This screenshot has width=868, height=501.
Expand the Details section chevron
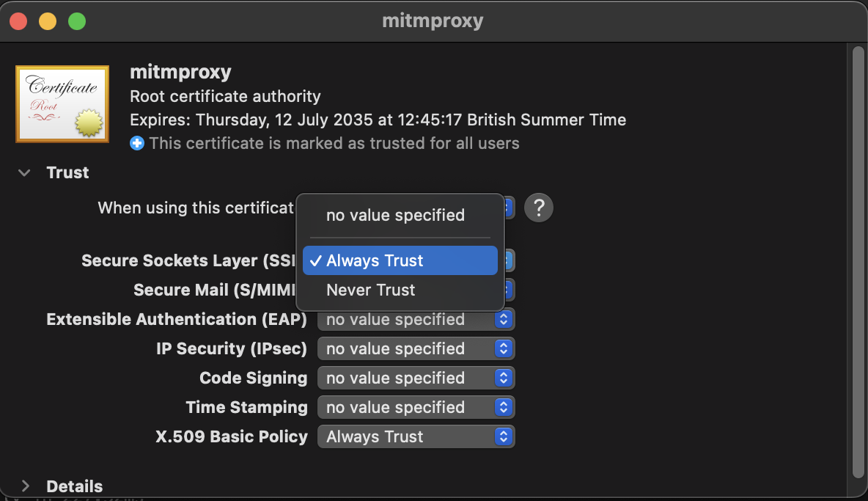pos(25,486)
